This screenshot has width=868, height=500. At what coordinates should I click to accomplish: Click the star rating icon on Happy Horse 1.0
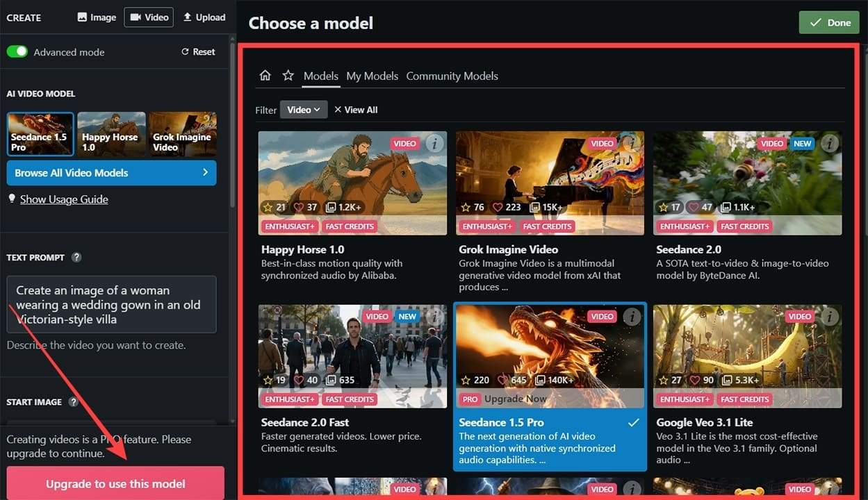click(268, 207)
